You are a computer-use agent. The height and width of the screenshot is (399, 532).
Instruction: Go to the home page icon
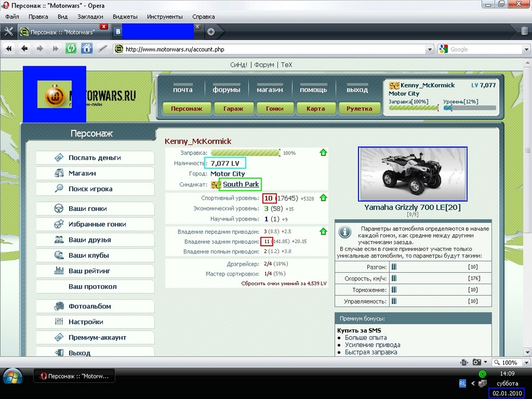pyautogui.click(x=86, y=49)
